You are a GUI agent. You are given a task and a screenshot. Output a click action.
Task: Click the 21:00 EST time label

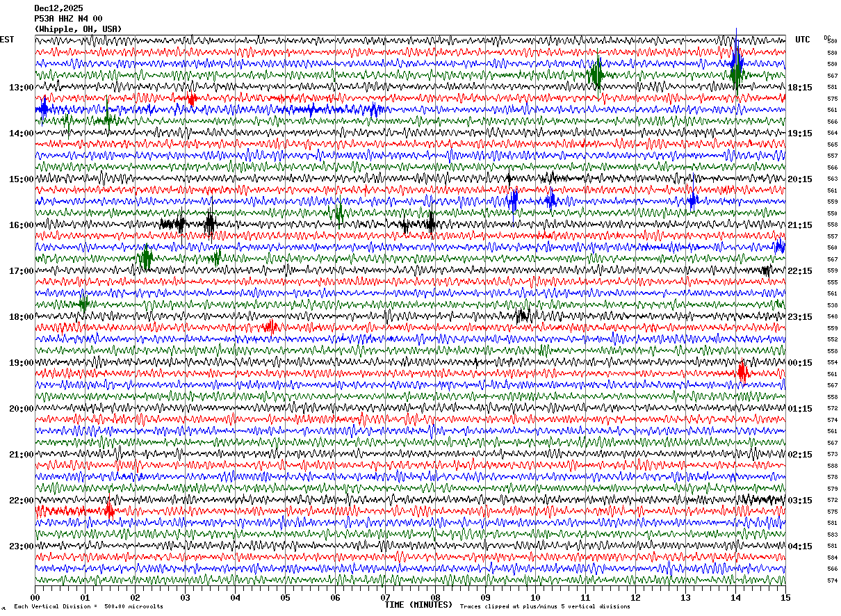[21, 455]
